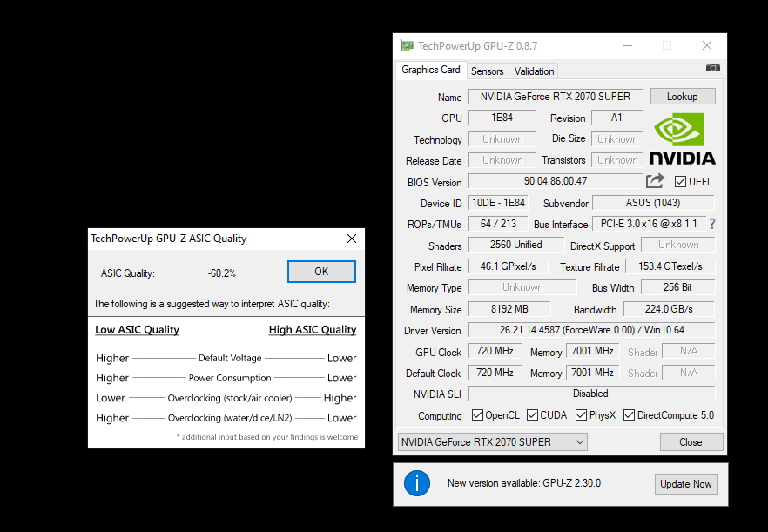Click the Transistors field showing Unknown

pyautogui.click(x=617, y=160)
